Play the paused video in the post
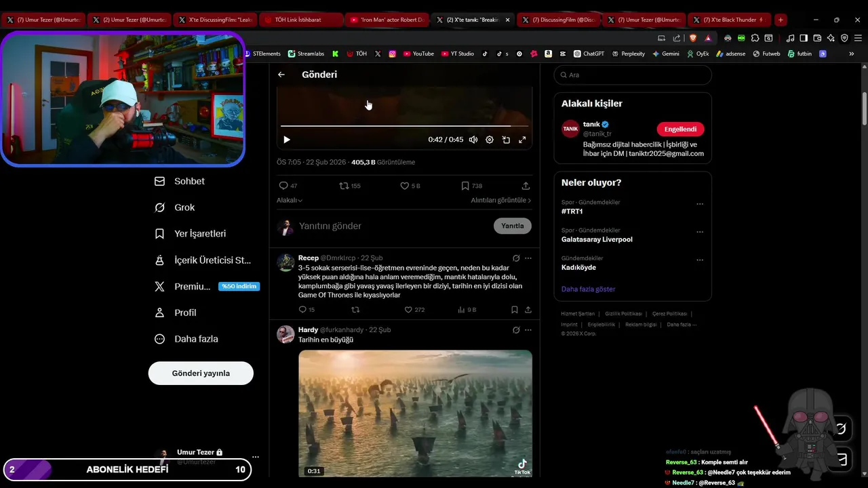This screenshot has height=488, width=868. point(287,140)
